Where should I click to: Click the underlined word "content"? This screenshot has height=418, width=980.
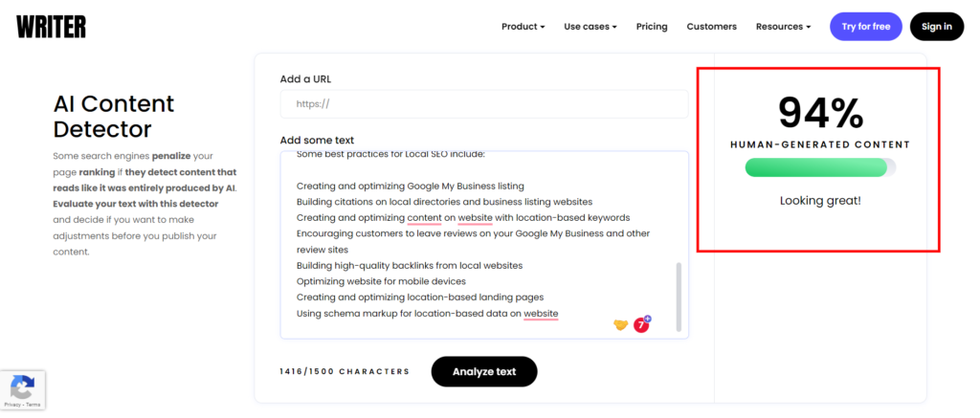click(x=424, y=217)
